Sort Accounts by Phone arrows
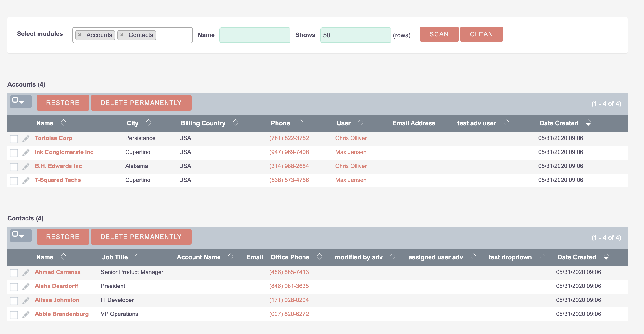 (300, 122)
